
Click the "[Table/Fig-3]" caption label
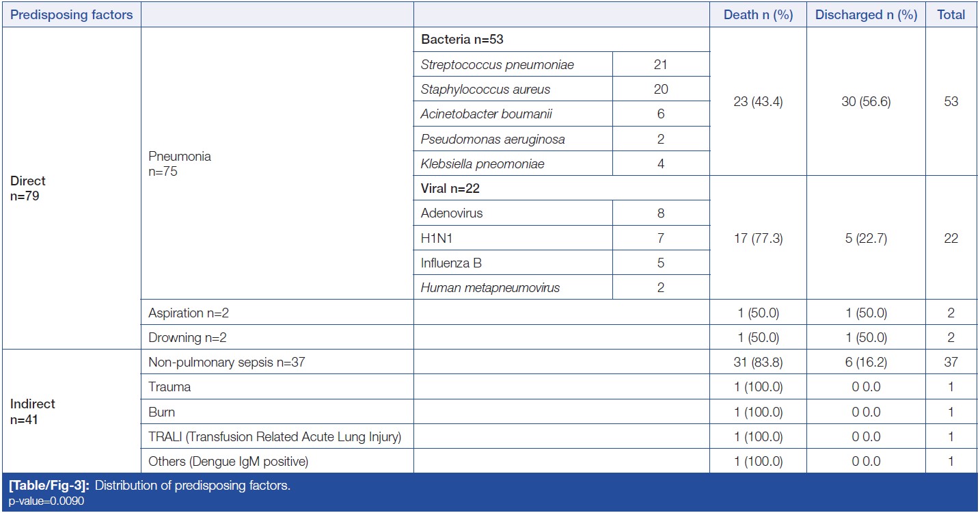[x=49, y=486]
